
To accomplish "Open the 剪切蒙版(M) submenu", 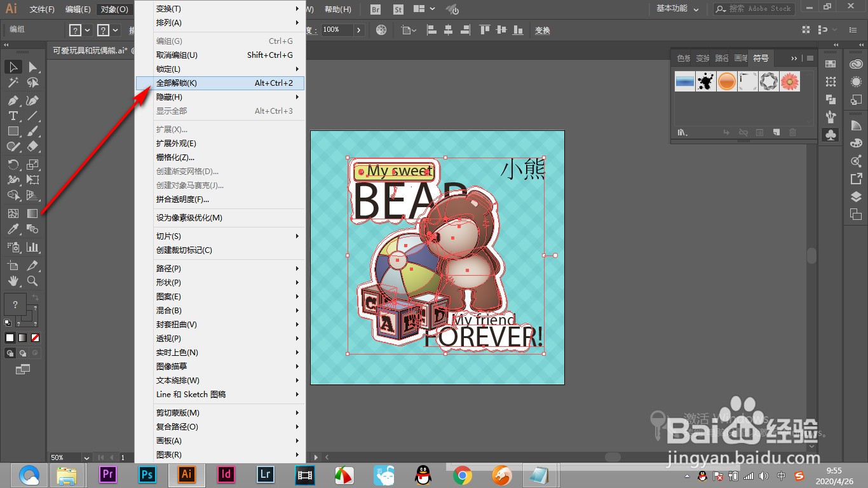I will [x=220, y=413].
